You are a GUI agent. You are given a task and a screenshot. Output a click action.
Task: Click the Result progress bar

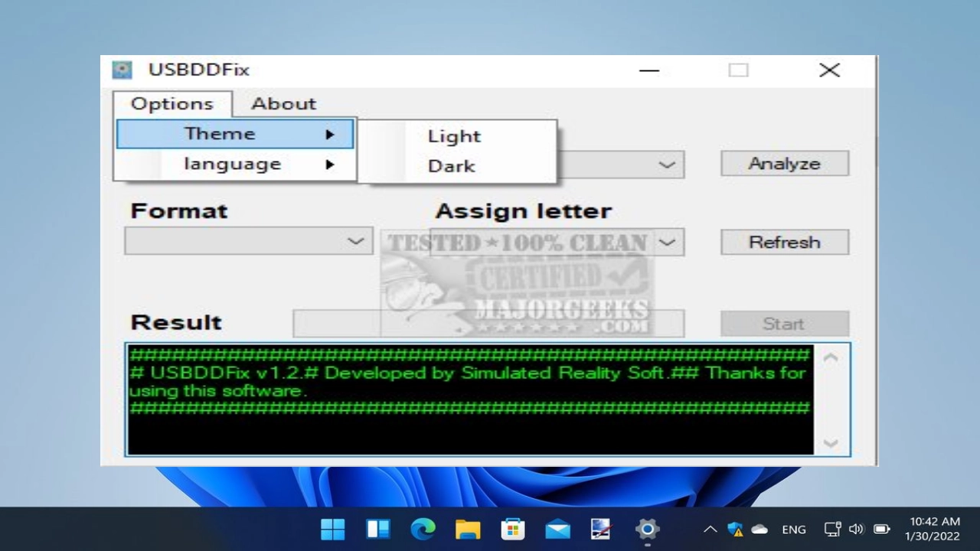click(x=488, y=324)
